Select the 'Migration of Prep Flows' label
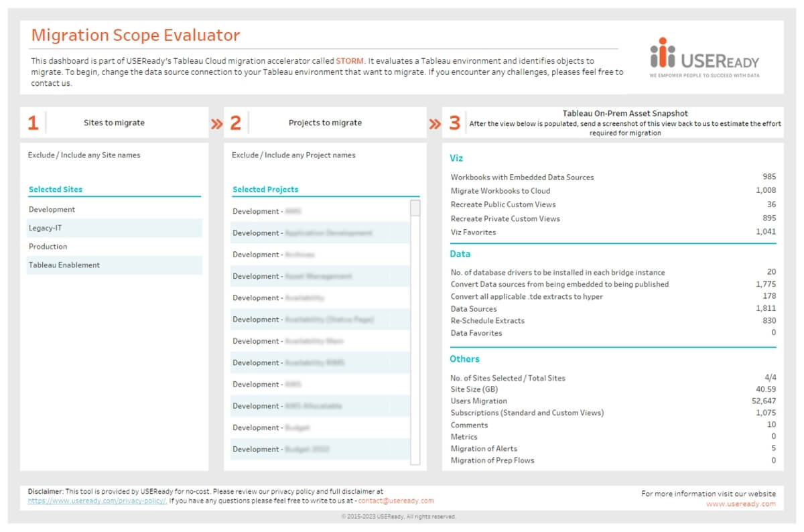 tap(492, 460)
